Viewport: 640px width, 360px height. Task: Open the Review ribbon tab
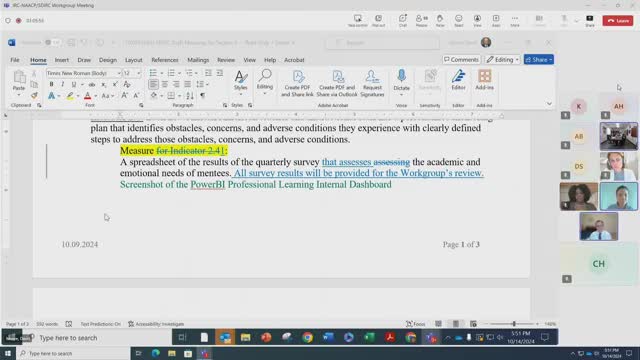[x=226, y=60]
